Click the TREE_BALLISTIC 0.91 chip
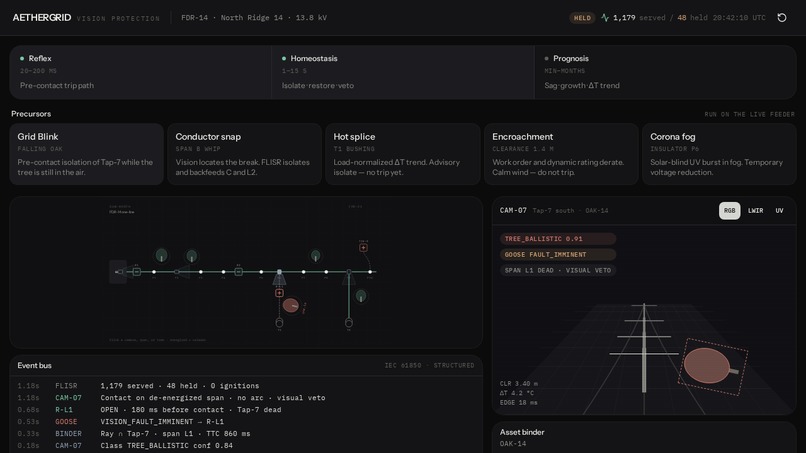The width and height of the screenshot is (806, 453). 558,239
